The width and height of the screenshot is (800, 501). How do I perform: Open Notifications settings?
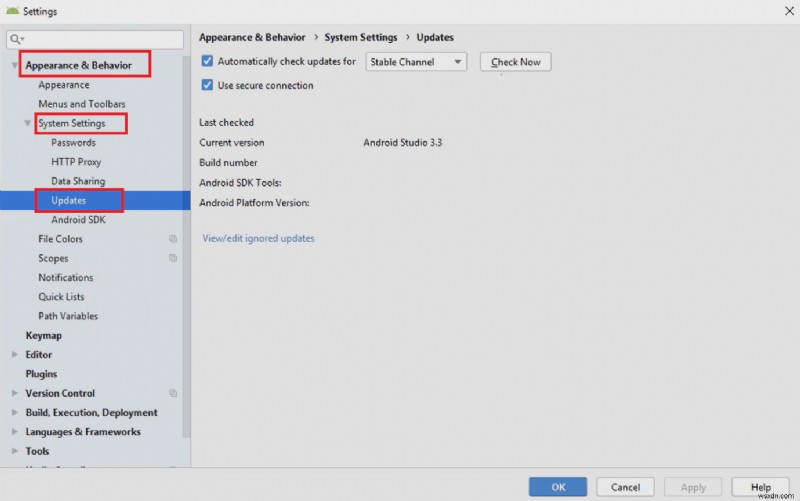coord(66,278)
